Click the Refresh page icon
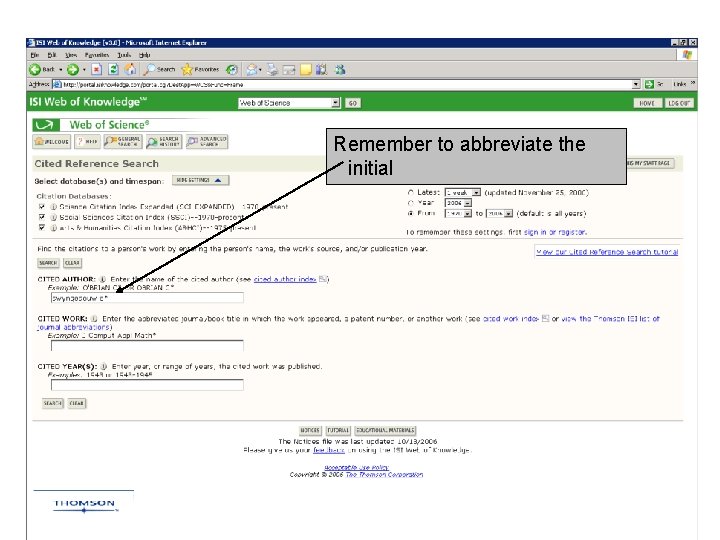This screenshot has height=540, width=720. click(x=113, y=70)
